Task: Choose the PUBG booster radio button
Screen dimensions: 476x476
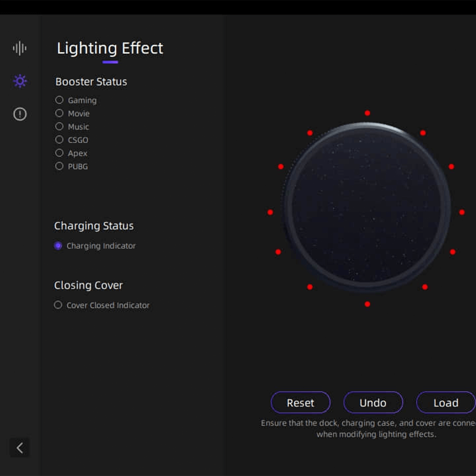Action: (x=60, y=166)
